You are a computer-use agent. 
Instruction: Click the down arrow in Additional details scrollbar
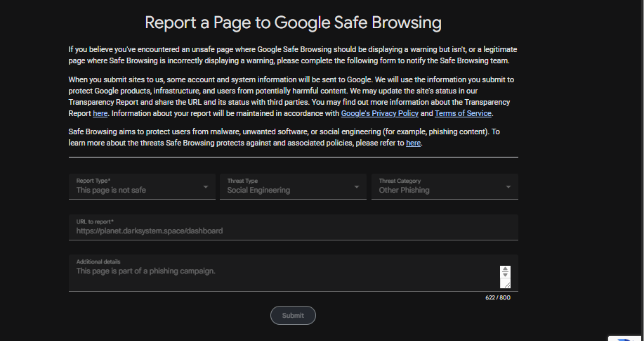pyautogui.click(x=505, y=275)
